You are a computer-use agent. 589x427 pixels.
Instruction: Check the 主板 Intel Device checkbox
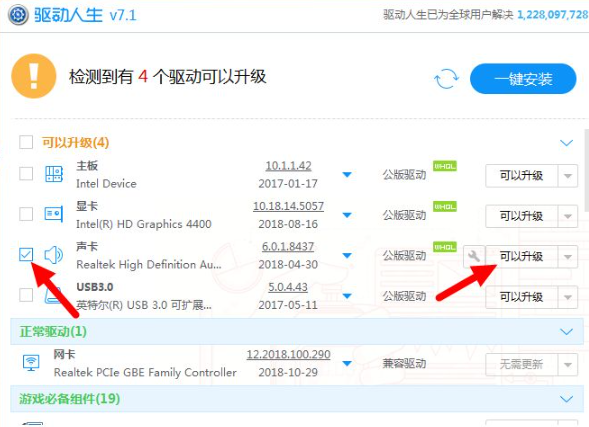tap(26, 174)
